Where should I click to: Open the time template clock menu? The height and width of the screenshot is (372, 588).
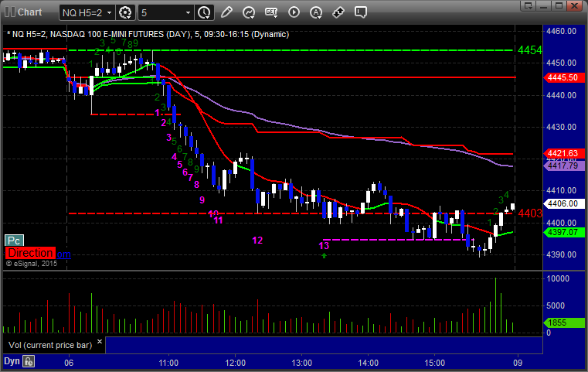[205, 12]
